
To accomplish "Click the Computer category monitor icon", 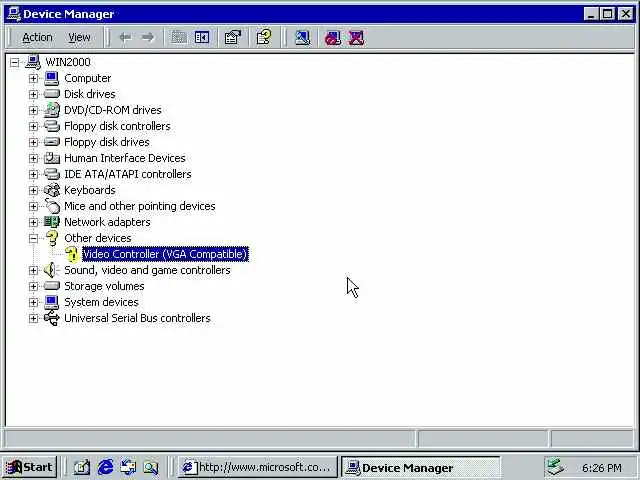I will pos(52,78).
